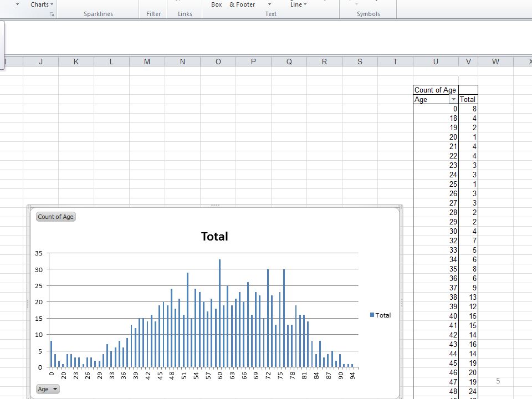Select the pivot total 1 beside age 20
This screenshot has width=532, height=399.
[468, 137]
